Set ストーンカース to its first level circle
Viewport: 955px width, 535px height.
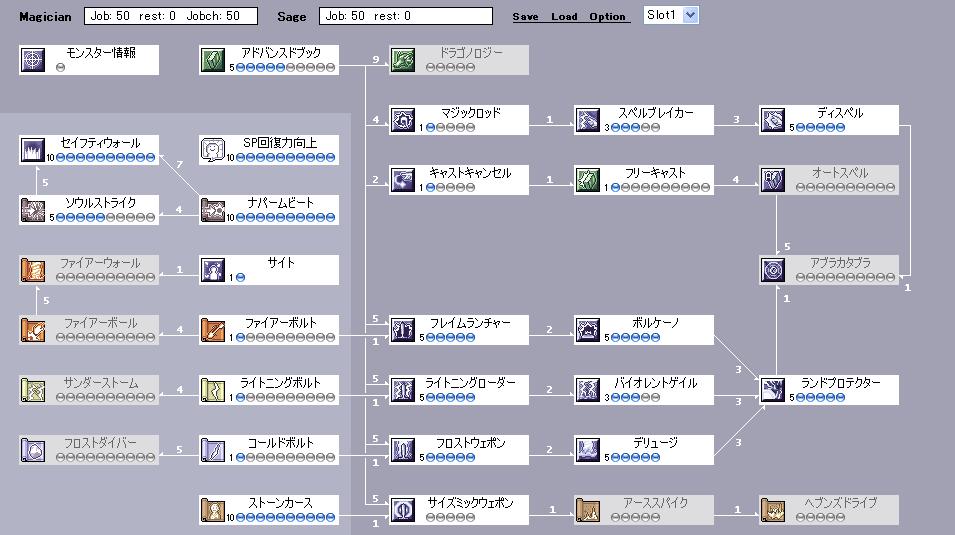click(241, 517)
